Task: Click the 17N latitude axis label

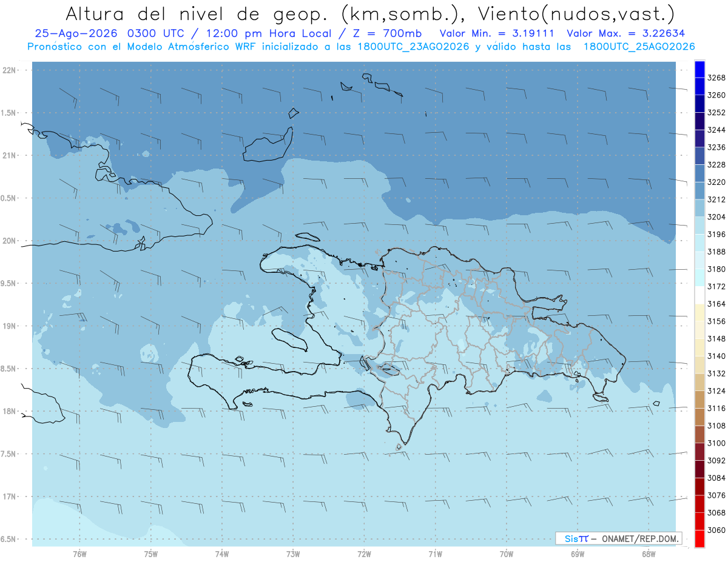Action: click(x=10, y=497)
